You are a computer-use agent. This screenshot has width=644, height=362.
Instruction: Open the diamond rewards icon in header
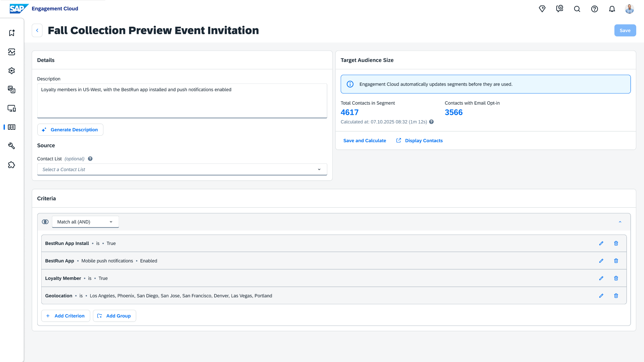(x=542, y=9)
